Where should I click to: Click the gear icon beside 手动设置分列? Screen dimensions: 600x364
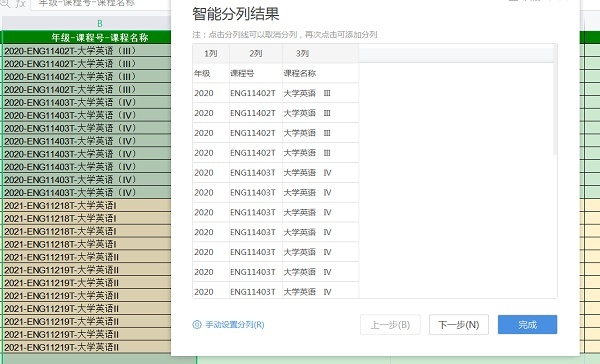tap(197, 325)
